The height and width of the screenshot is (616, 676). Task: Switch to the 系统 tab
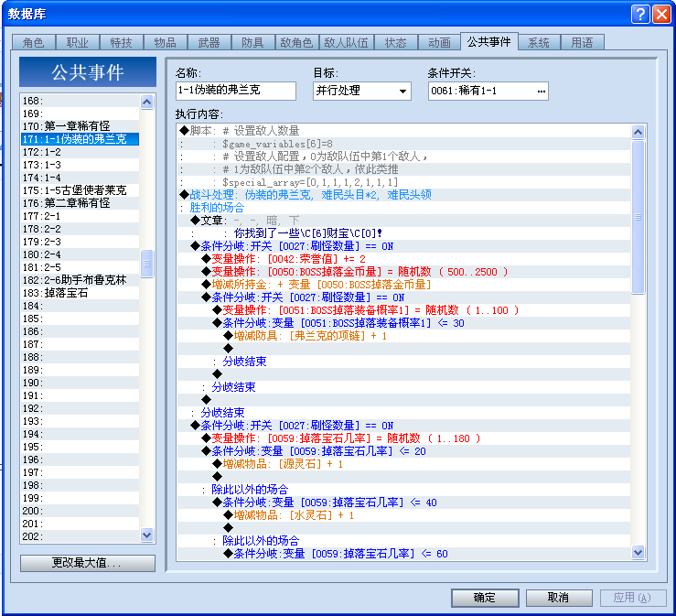(539, 42)
